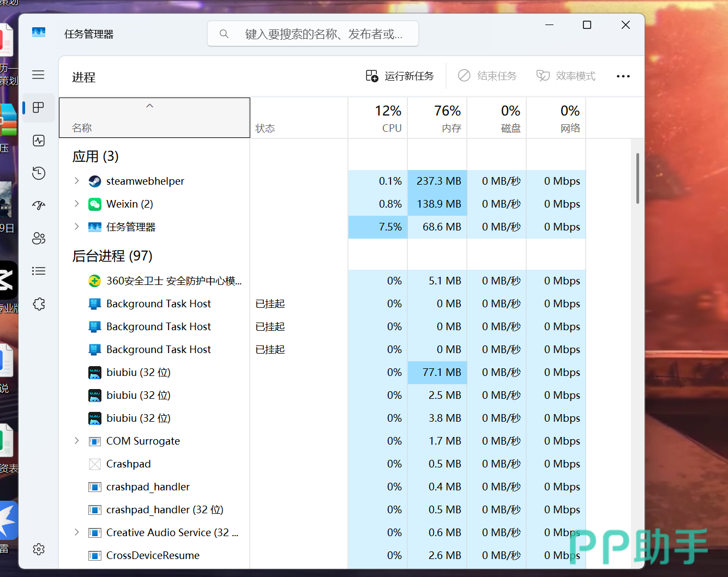Open the App history page icon
Viewport: 728px width, 577px height.
39,173
